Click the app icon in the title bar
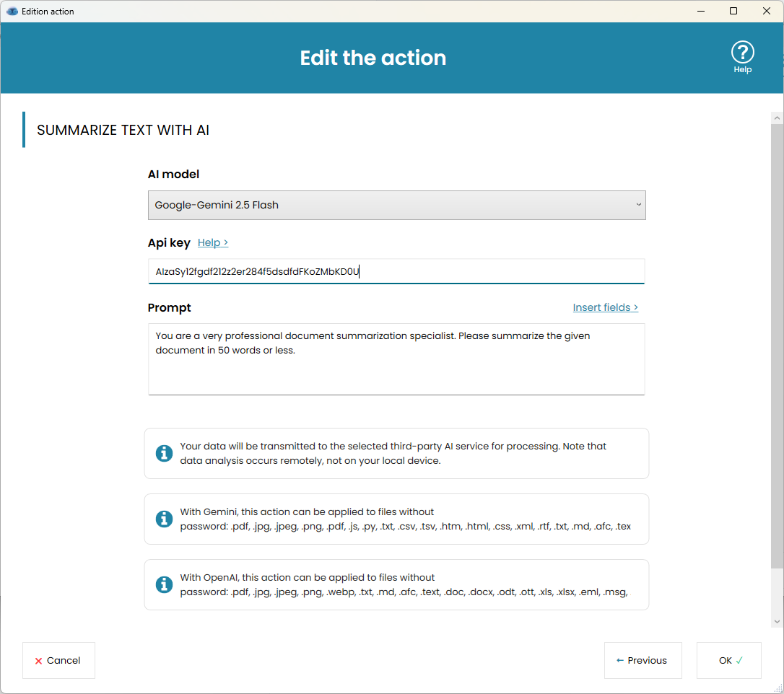This screenshot has height=694, width=784. tap(12, 11)
